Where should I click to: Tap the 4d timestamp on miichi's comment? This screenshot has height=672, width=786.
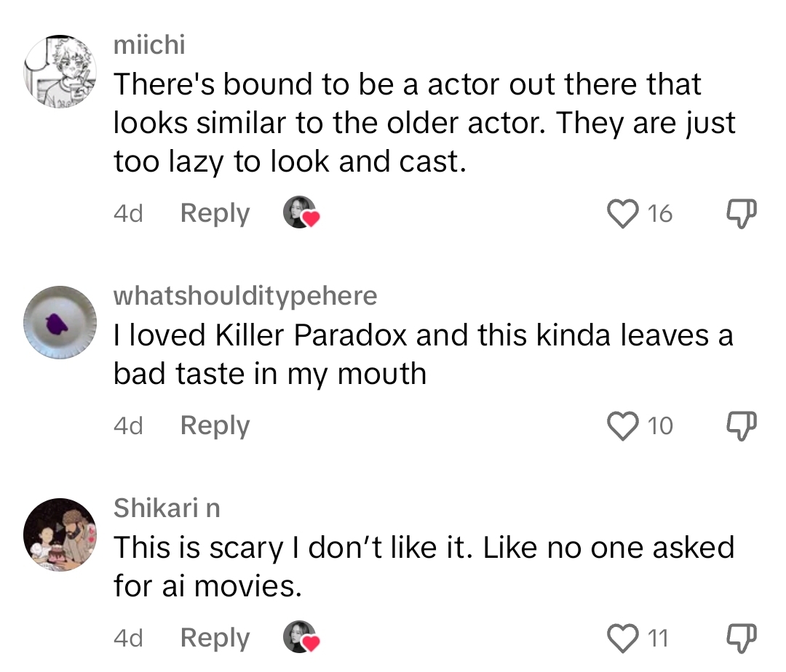pos(127,213)
